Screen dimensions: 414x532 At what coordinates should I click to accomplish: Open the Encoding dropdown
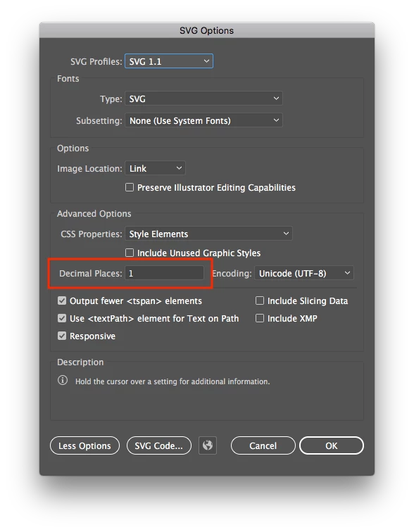(304, 273)
